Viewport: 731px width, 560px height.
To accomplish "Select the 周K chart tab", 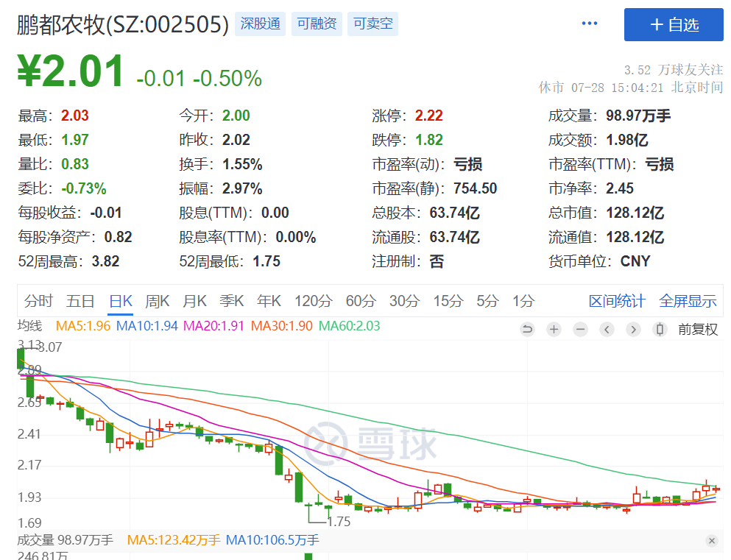I will [157, 301].
